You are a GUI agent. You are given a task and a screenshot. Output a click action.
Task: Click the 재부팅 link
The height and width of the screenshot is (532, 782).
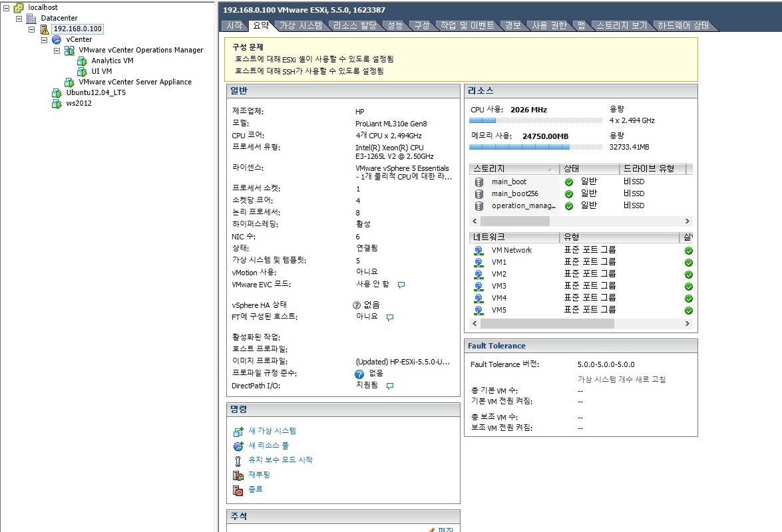260,475
